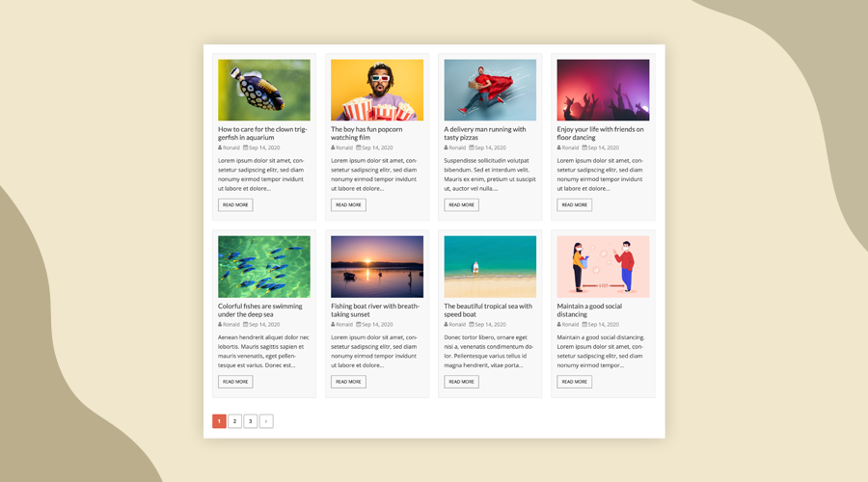
Task: Click the calendar icon on popcorn post
Action: 358,147
